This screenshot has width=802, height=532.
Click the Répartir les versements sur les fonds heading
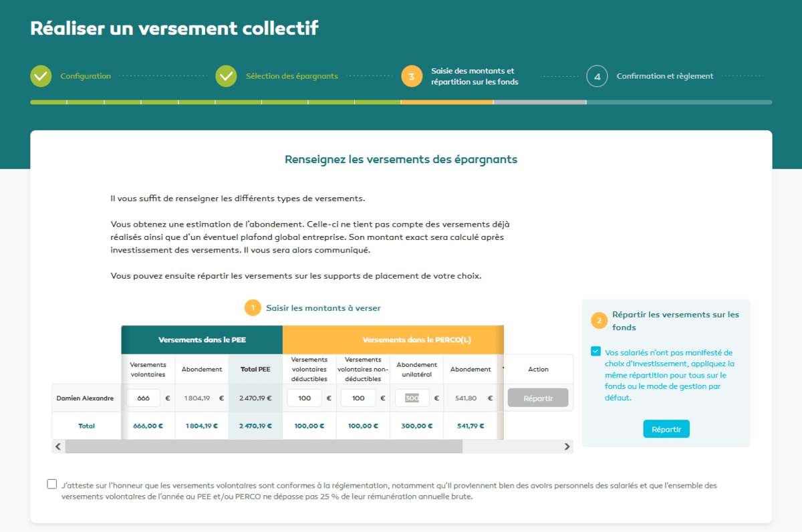(676, 321)
